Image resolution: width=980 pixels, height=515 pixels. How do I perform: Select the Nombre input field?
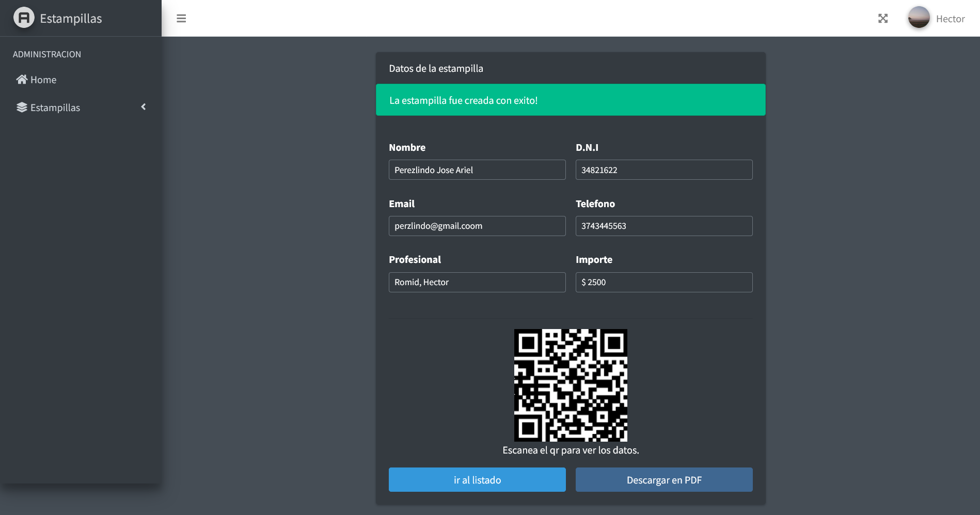click(477, 170)
